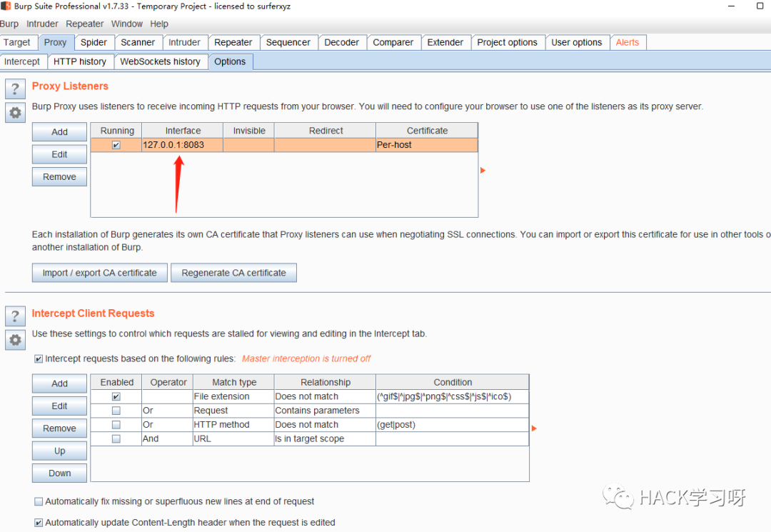Enable automatically fix missing new lines option

click(x=39, y=501)
